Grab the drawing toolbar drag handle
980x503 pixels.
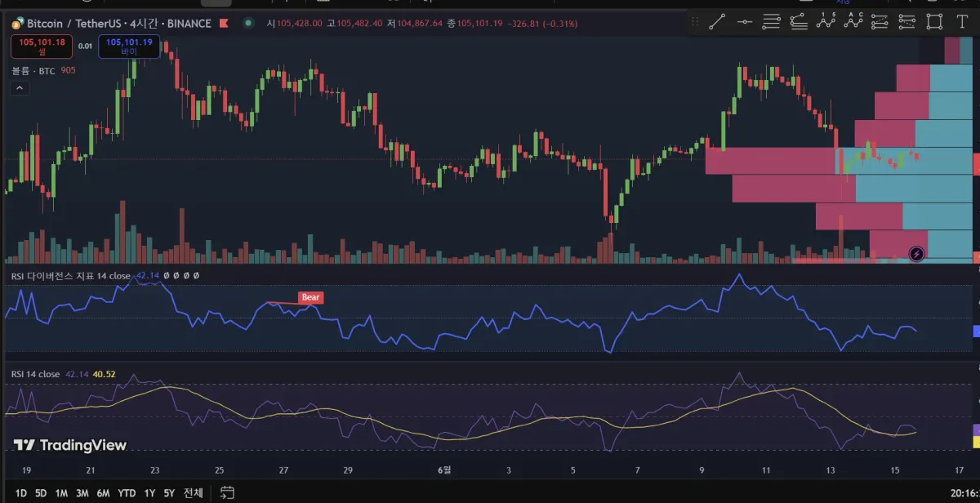coord(695,22)
